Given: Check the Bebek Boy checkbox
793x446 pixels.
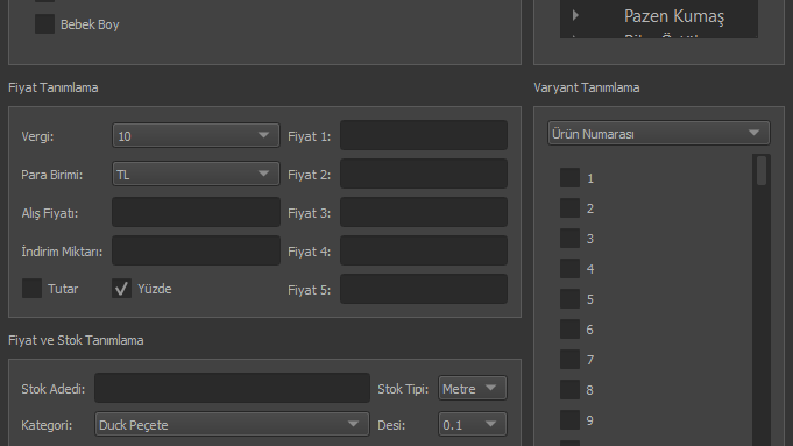Looking at the screenshot, I should 45,24.
